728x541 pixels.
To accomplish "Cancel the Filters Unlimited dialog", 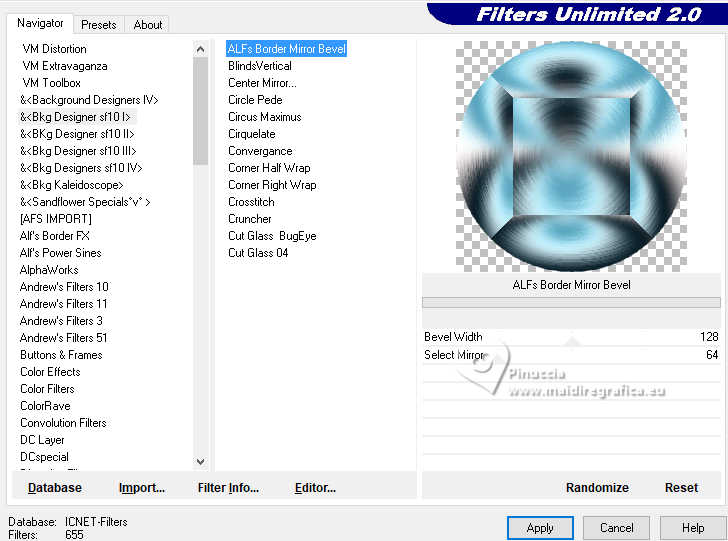I will pos(616,528).
